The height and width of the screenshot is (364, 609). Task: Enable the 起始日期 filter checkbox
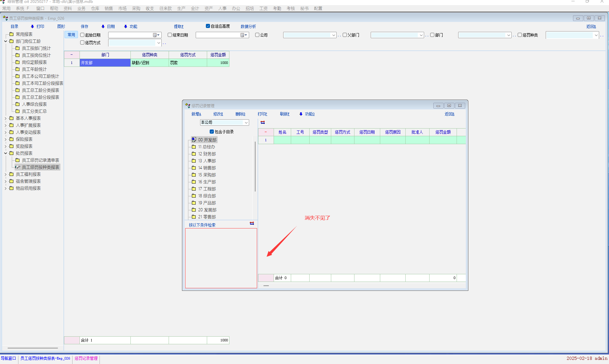[x=82, y=35]
